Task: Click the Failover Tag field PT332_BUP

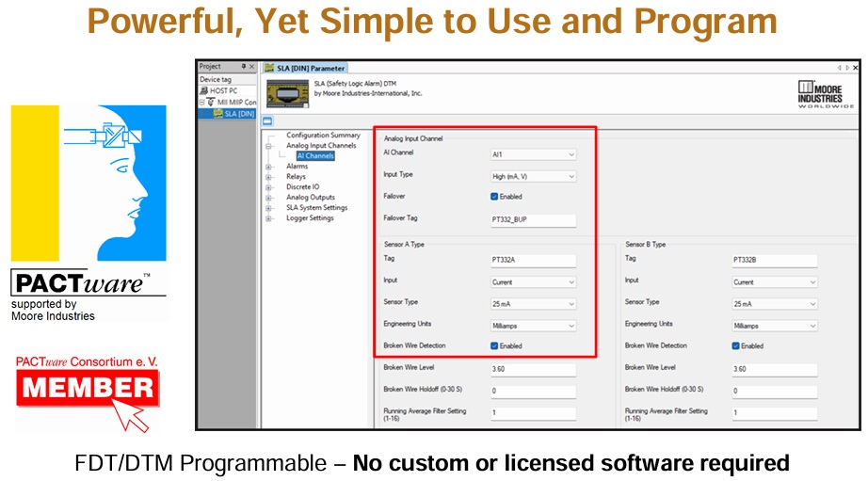Action: point(533,219)
